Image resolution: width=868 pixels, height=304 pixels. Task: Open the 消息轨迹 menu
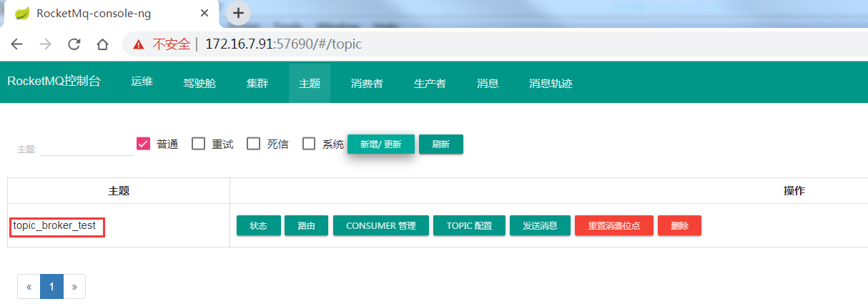[x=551, y=83]
